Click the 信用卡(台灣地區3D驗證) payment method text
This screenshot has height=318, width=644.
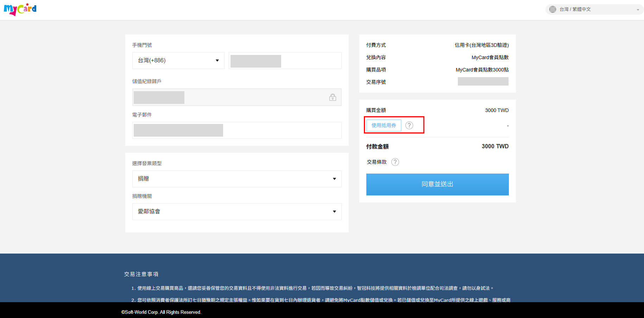481,45
